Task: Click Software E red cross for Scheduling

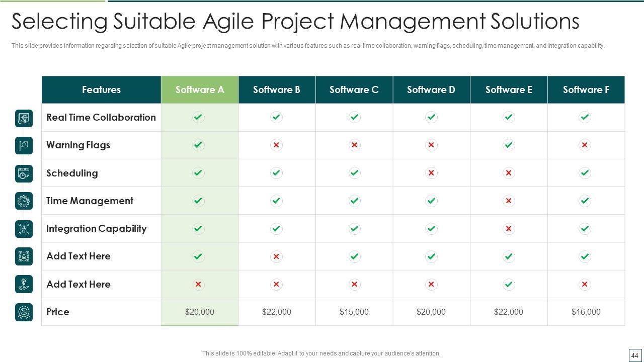Action: click(x=509, y=173)
